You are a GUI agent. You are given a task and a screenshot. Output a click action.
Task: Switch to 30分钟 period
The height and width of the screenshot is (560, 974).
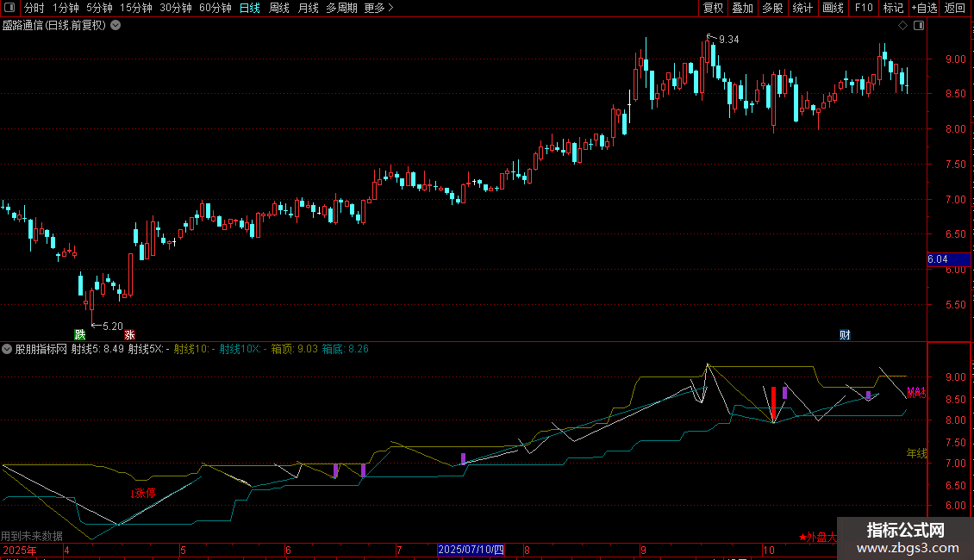(x=176, y=8)
